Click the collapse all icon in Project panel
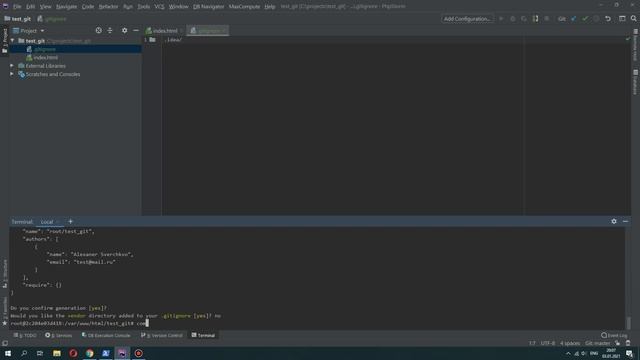Image resolution: width=640 pixels, height=360 pixels. pyautogui.click(x=110, y=31)
